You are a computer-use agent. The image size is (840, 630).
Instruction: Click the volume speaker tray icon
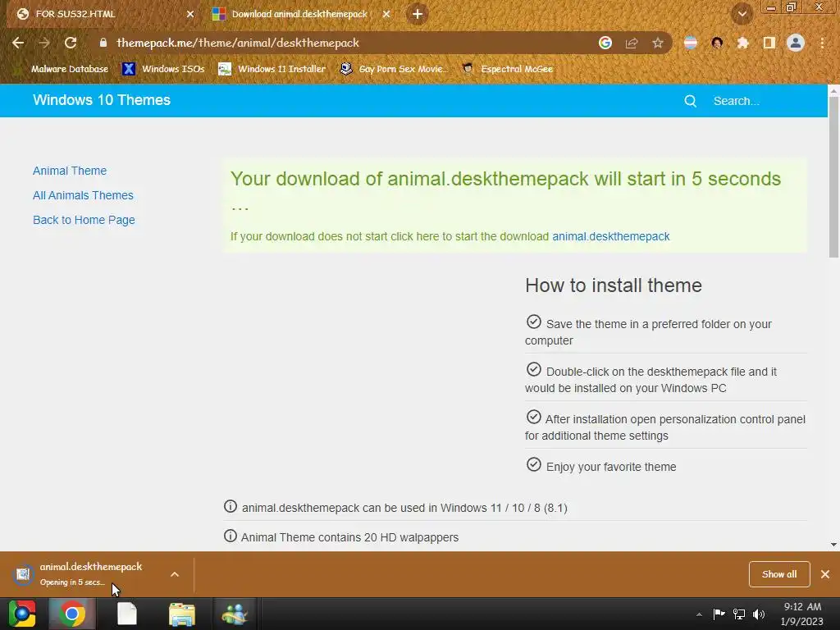pos(759,614)
